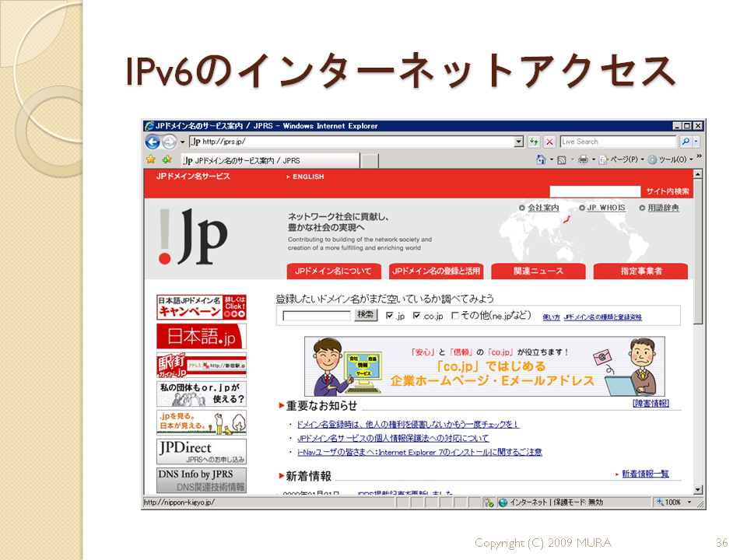Stop loading with the red X icon
The width and height of the screenshot is (747, 560).
(549, 142)
